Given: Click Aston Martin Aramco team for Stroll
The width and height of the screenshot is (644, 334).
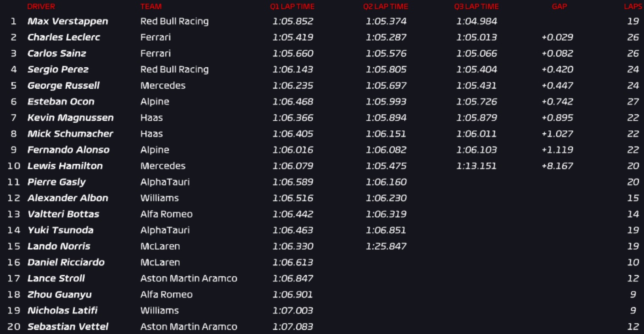Looking at the screenshot, I should tap(189, 279).
